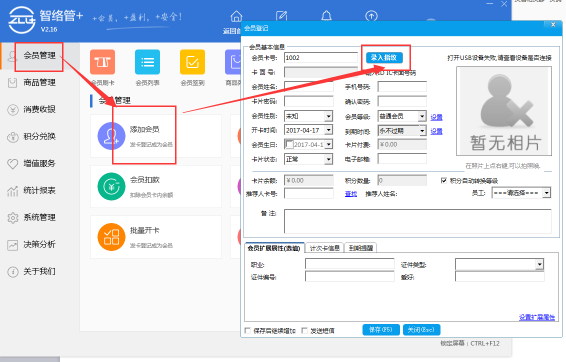Click the 决策分析 sidebar graph icon
Screen dimensions: 566x362
13,245
